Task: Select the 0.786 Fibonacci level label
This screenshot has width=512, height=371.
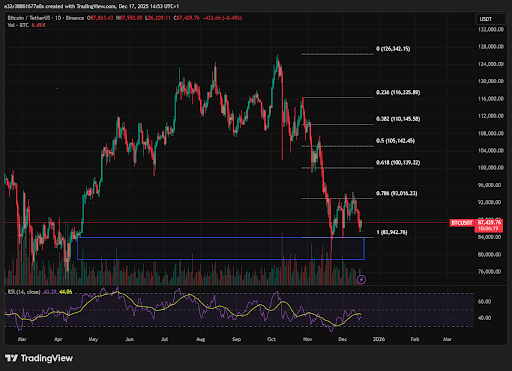Action: pyautogui.click(x=397, y=193)
